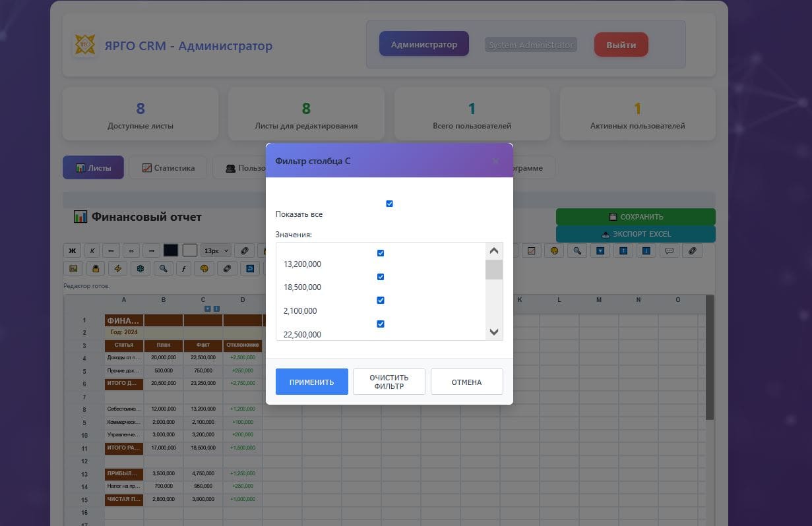Open the Листы tab

point(93,168)
